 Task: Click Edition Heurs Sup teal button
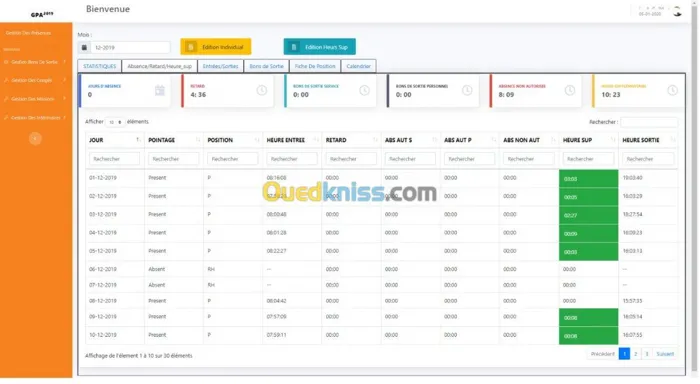320,47
